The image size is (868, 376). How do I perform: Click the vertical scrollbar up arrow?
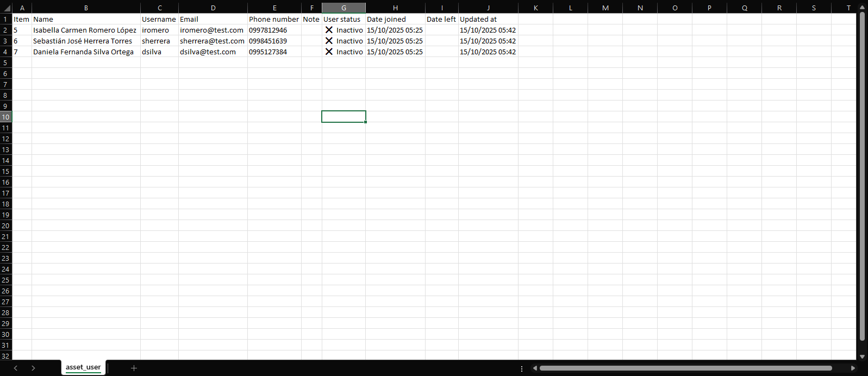(x=862, y=8)
